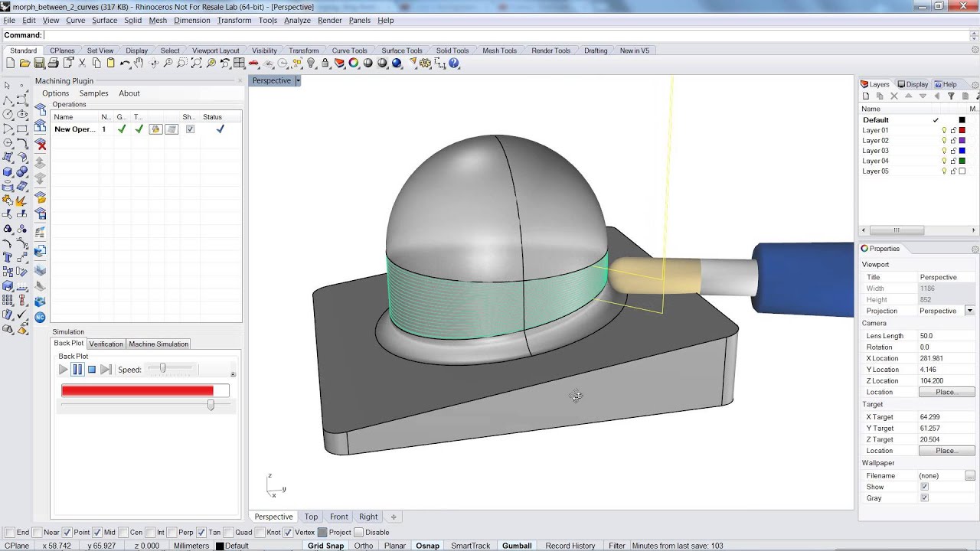Click the padlock Lock Objects icon
The height and width of the screenshot is (551, 980).
tap(325, 64)
